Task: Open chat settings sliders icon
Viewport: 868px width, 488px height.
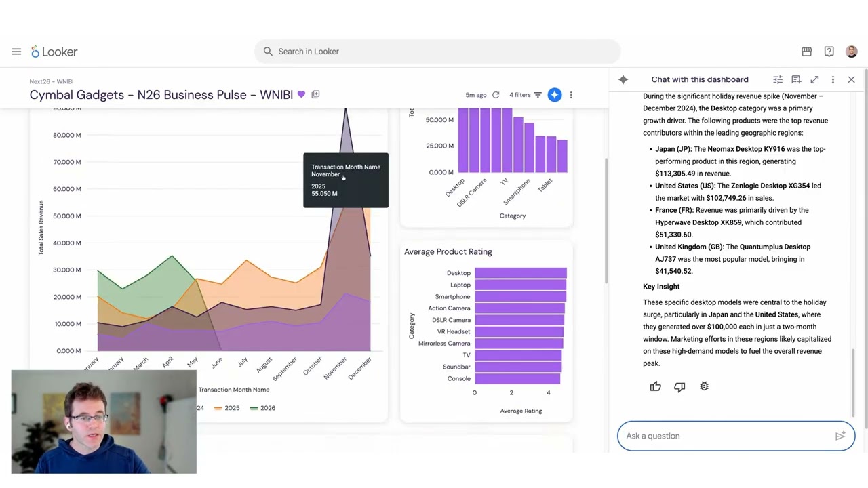Action: point(778,79)
